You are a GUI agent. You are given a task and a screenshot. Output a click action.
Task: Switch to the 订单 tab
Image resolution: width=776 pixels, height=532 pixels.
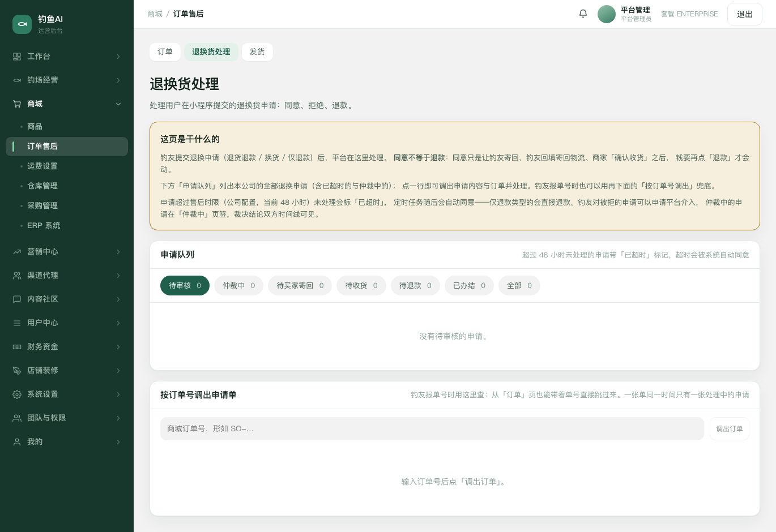click(x=165, y=52)
